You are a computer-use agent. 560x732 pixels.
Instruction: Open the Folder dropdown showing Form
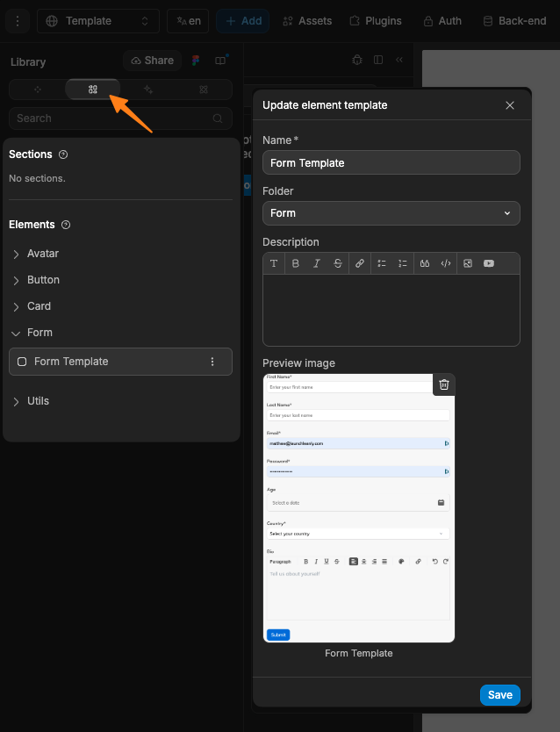pyautogui.click(x=391, y=213)
